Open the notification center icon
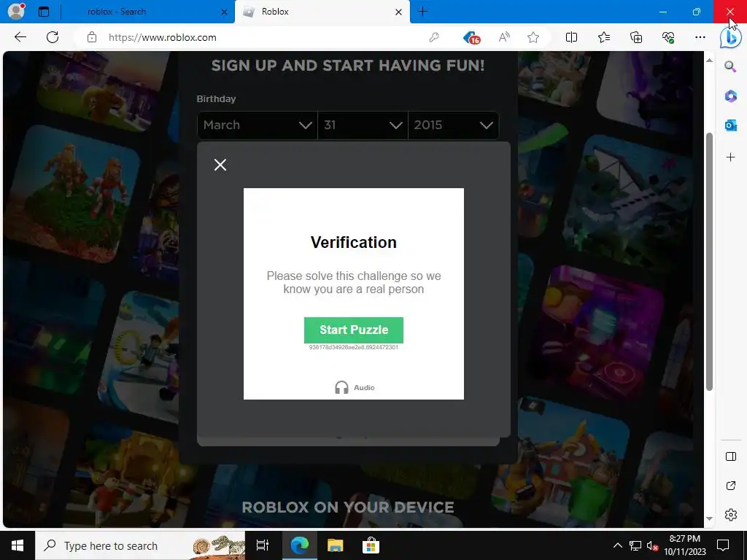The image size is (747, 560). point(723,545)
